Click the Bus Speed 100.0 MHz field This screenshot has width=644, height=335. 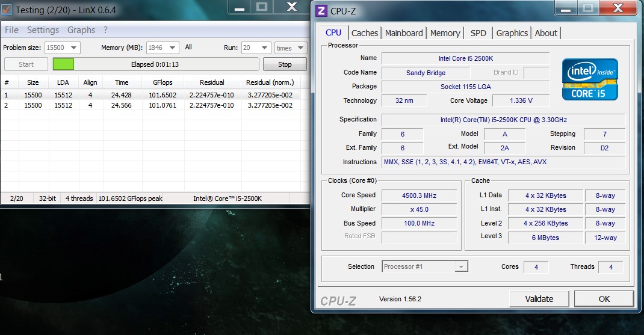click(x=419, y=223)
